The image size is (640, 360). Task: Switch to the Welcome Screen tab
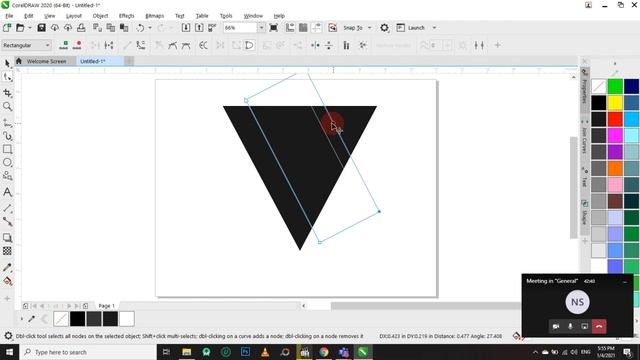point(46,61)
